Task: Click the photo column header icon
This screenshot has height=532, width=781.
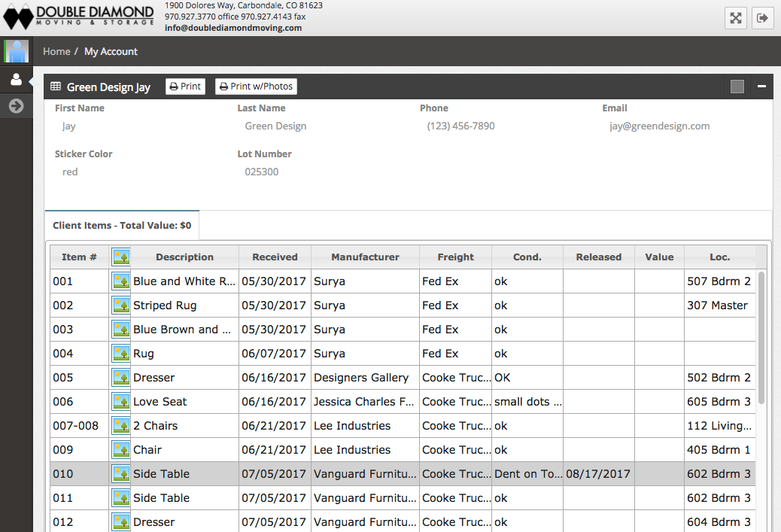Action: 120,257
